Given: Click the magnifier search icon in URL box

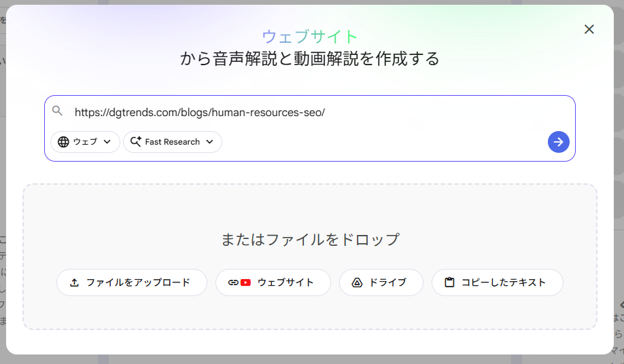Looking at the screenshot, I should (57, 111).
